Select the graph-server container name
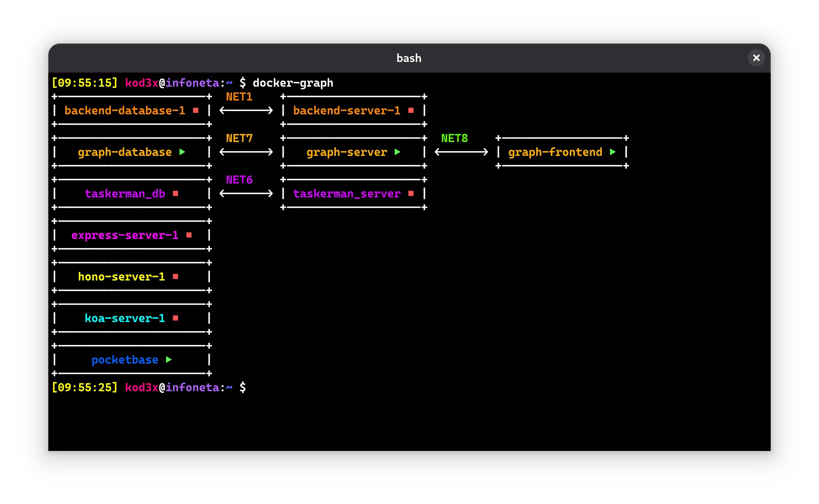819x504 pixels. (347, 152)
